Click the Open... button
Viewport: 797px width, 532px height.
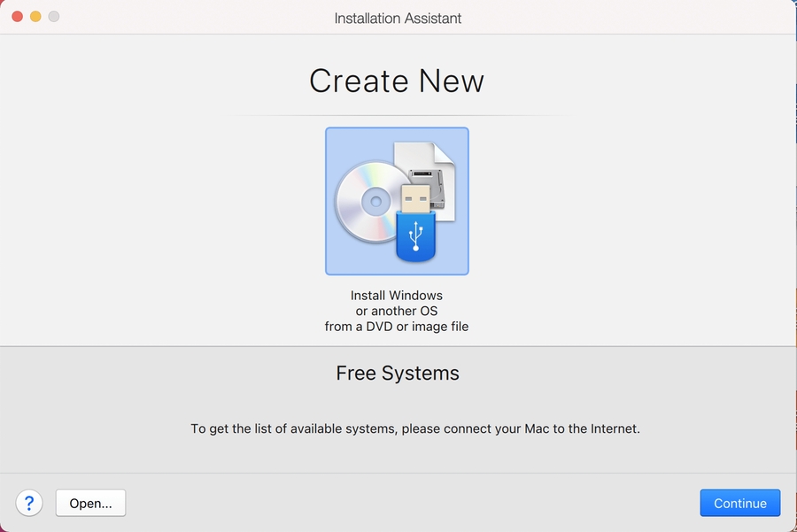(x=90, y=503)
